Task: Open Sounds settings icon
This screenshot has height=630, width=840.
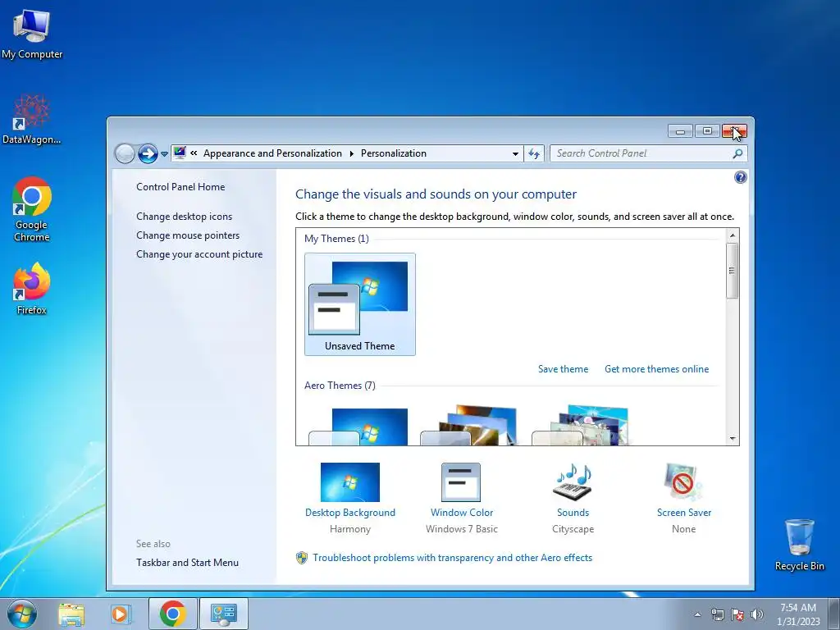Action: coord(573,498)
